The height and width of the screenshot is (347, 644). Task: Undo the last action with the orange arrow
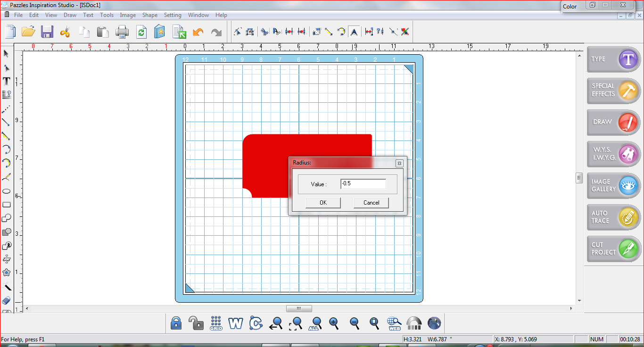click(x=198, y=32)
